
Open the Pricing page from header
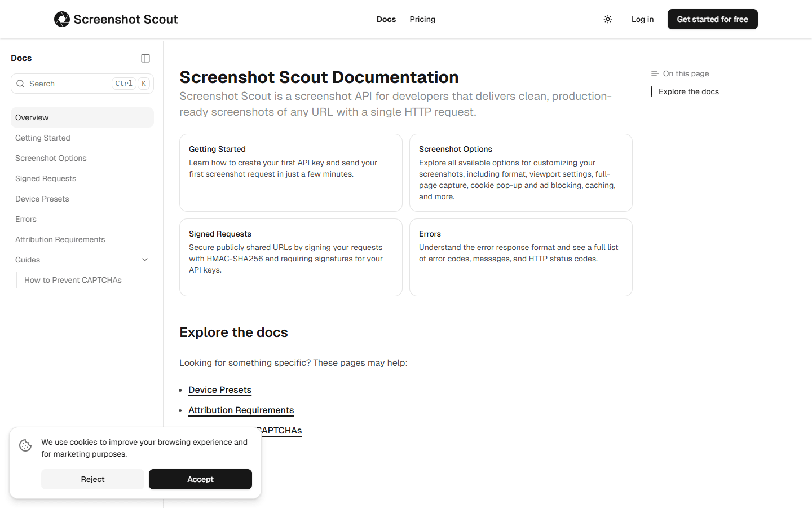pos(422,19)
